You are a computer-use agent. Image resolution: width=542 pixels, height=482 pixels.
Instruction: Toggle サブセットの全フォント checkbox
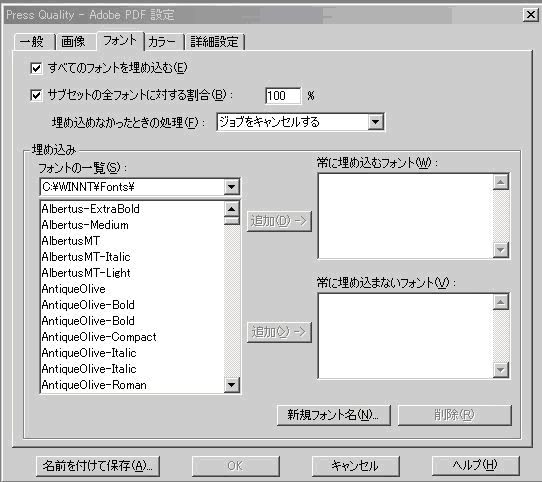point(36,95)
